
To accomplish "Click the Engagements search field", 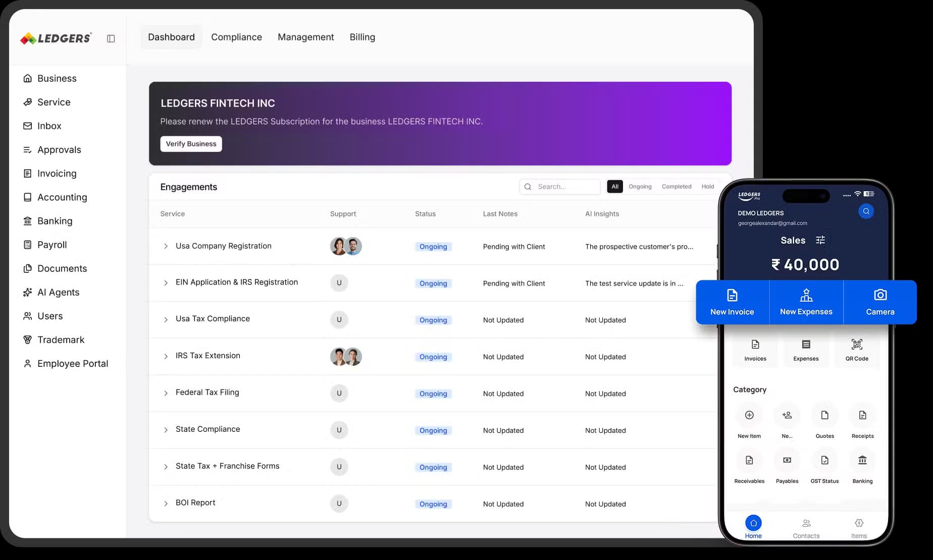I will (560, 187).
